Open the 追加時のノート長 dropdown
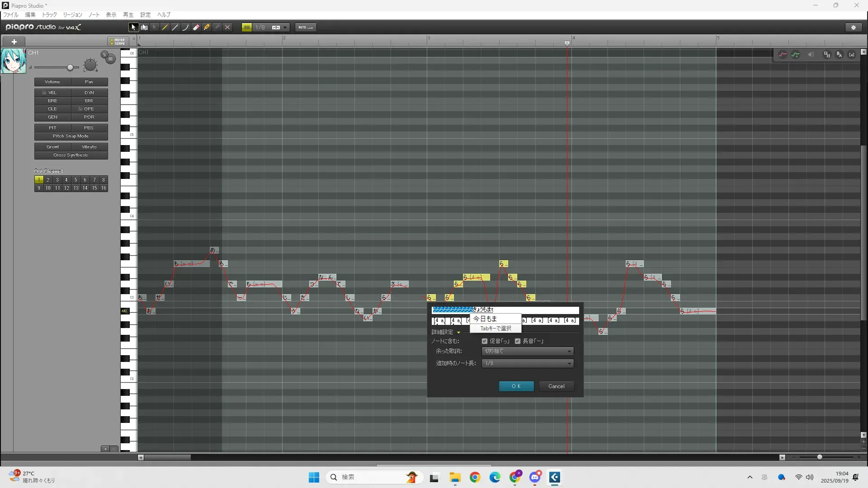This screenshot has height=488, width=868. coord(528,363)
